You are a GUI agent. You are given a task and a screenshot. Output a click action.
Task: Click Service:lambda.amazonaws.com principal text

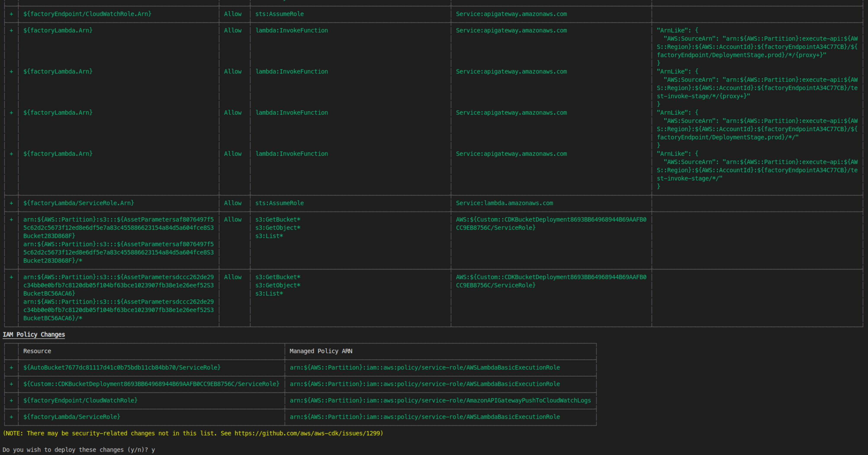(x=504, y=203)
